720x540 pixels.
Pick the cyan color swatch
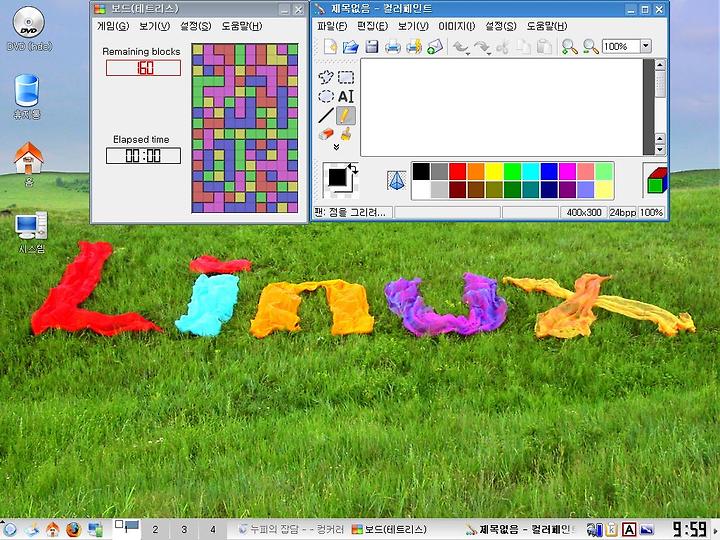click(531, 171)
